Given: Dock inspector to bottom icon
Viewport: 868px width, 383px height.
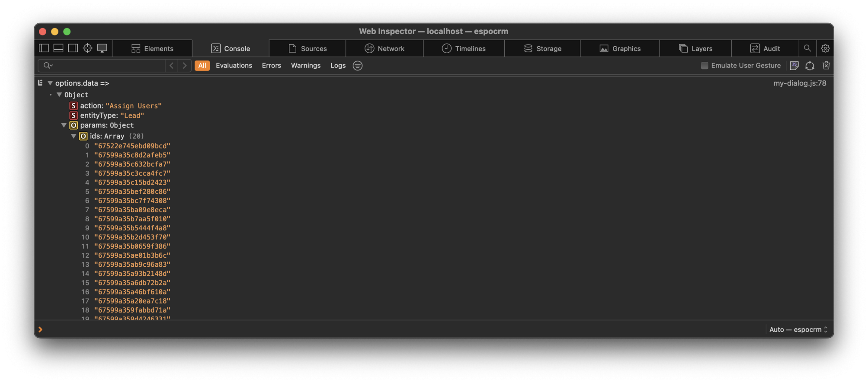Looking at the screenshot, I should pos(58,48).
